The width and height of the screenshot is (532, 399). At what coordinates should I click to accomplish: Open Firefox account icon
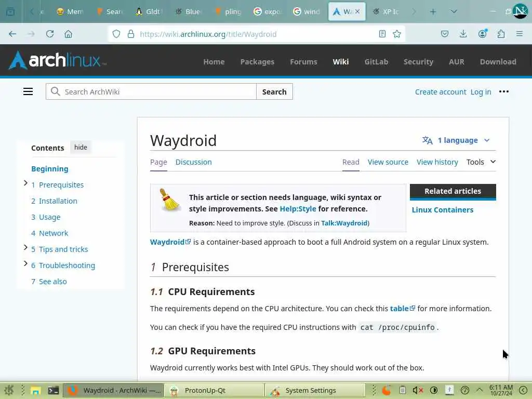pos(483,34)
